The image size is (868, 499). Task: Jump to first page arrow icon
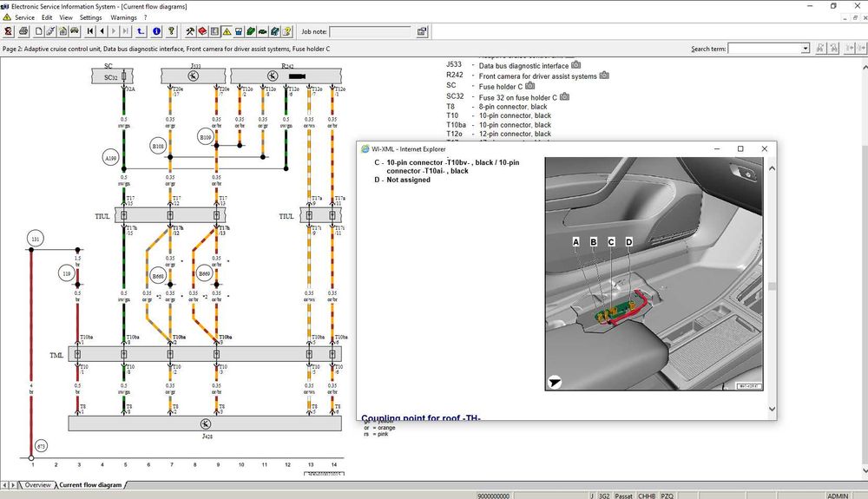tap(89, 31)
